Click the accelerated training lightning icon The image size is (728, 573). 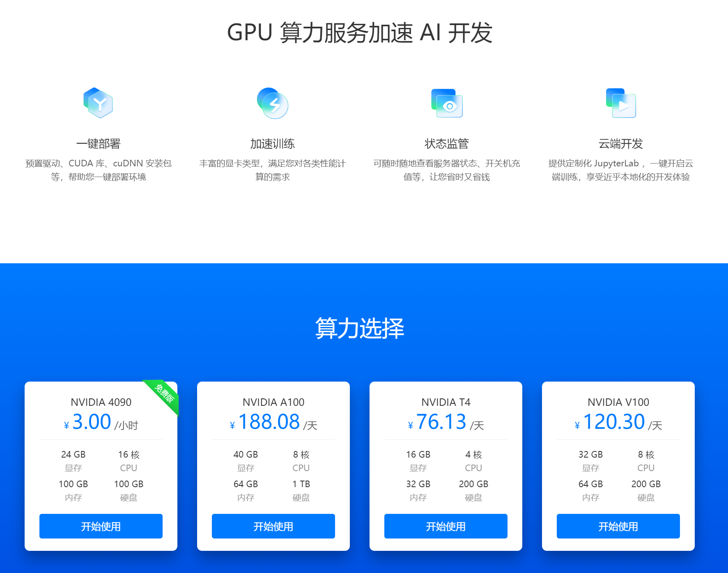[273, 103]
